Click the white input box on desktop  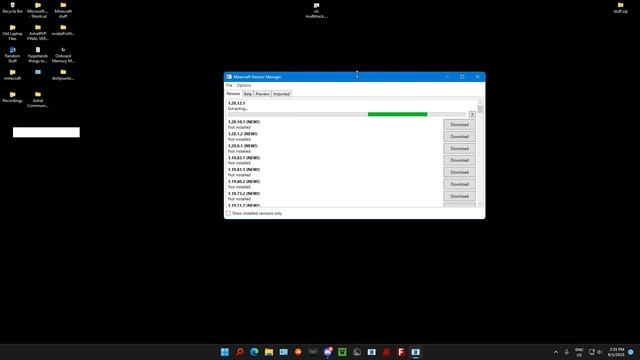pyautogui.click(x=46, y=132)
